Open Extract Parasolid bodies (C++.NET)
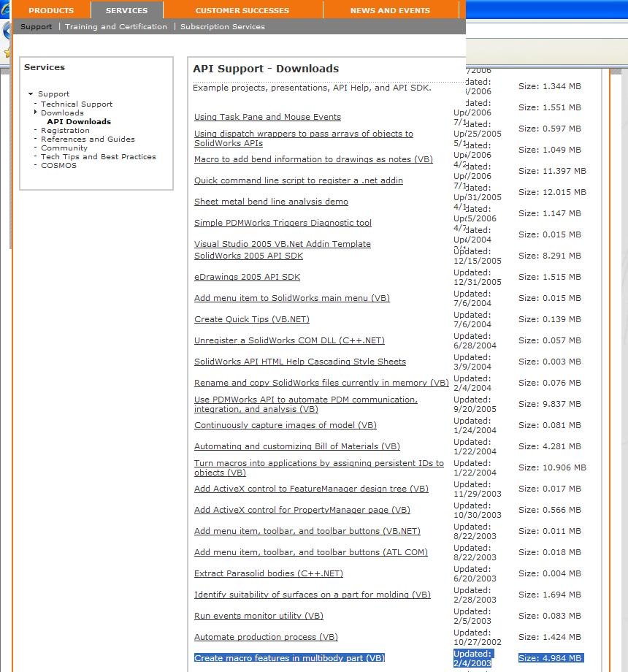The width and height of the screenshot is (628, 672). (x=269, y=573)
